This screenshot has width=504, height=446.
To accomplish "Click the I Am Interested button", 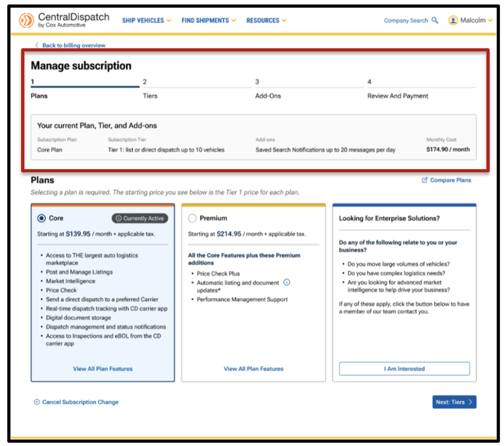I will [x=404, y=369].
